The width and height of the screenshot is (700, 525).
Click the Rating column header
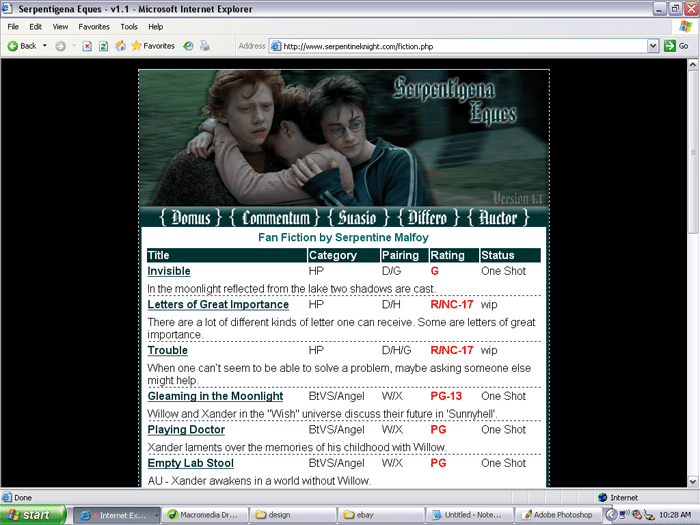(x=454, y=255)
